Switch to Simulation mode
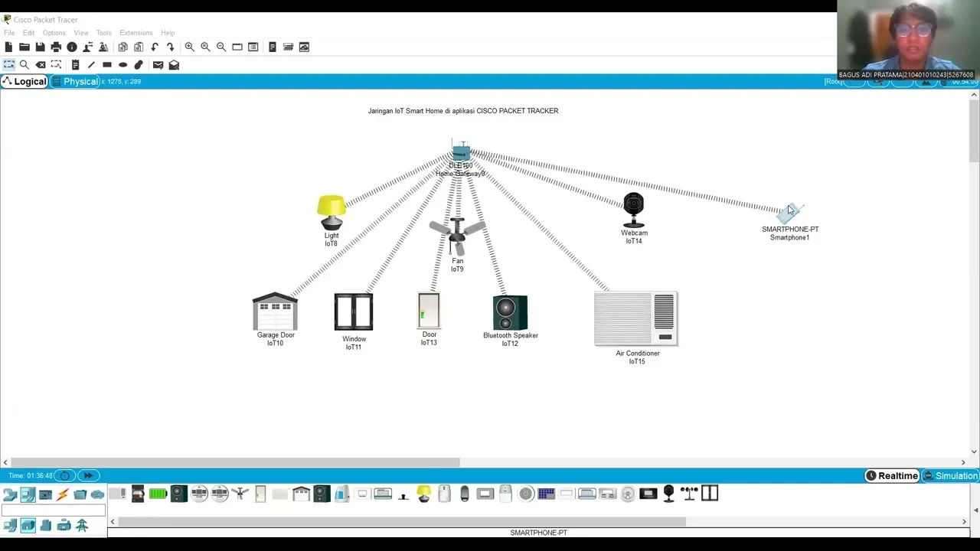The width and height of the screenshot is (980, 551). coord(950,476)
